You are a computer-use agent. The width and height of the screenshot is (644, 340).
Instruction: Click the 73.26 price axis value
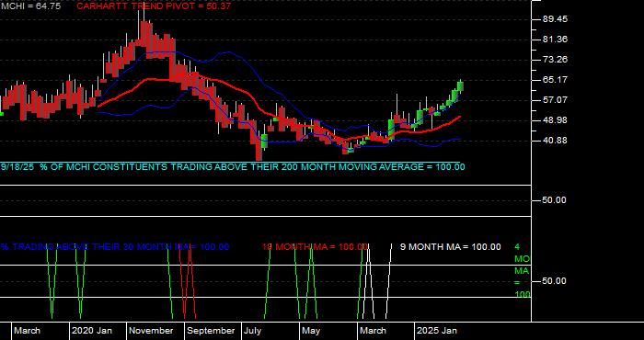click(555, 60)
